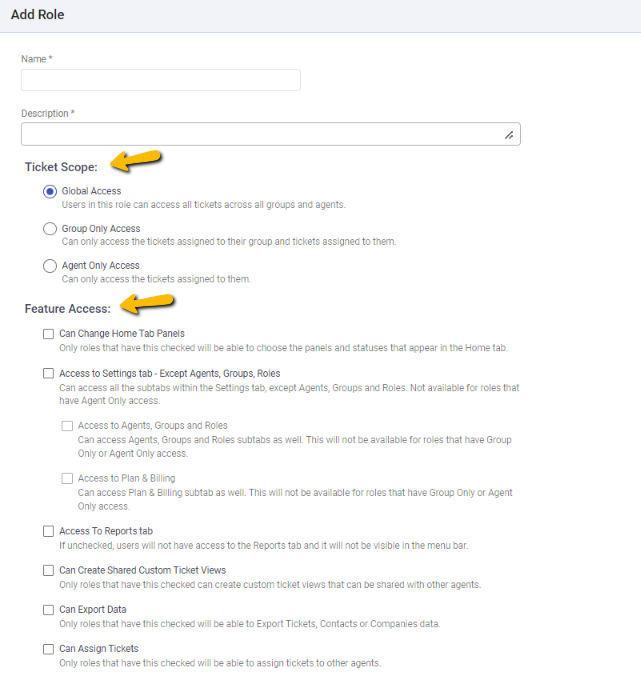The image size is (641, 673).
Task: Grab the Description field resize handle
Action: point(509,135)
